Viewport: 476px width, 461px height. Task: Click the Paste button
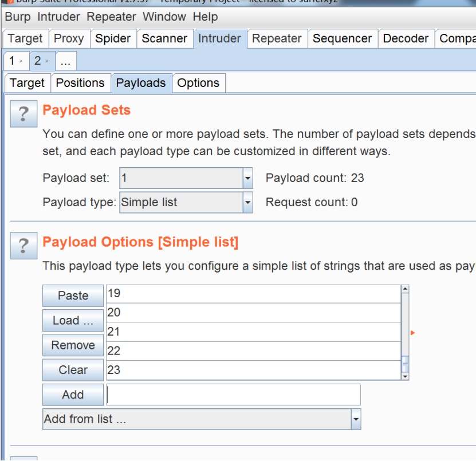73,295
